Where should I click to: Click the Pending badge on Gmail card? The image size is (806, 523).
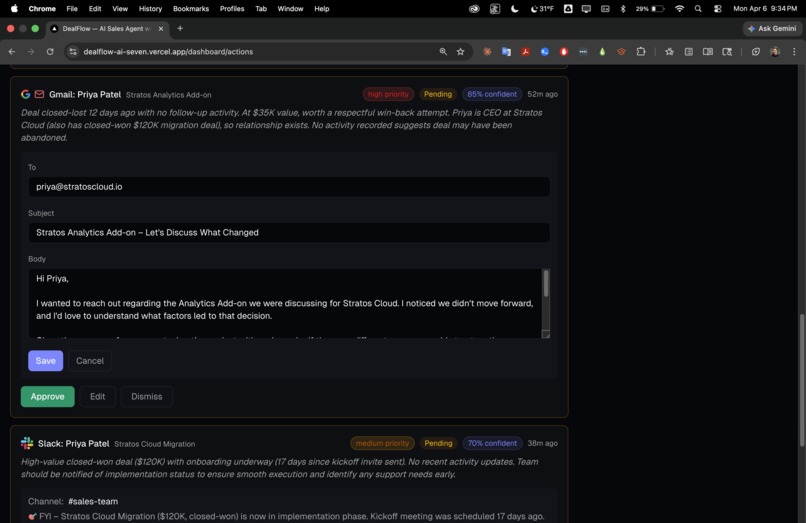point(438,94)
